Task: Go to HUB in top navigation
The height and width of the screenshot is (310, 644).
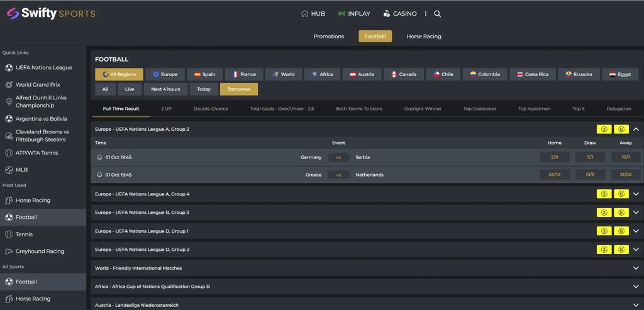Action: coord(313,14)
